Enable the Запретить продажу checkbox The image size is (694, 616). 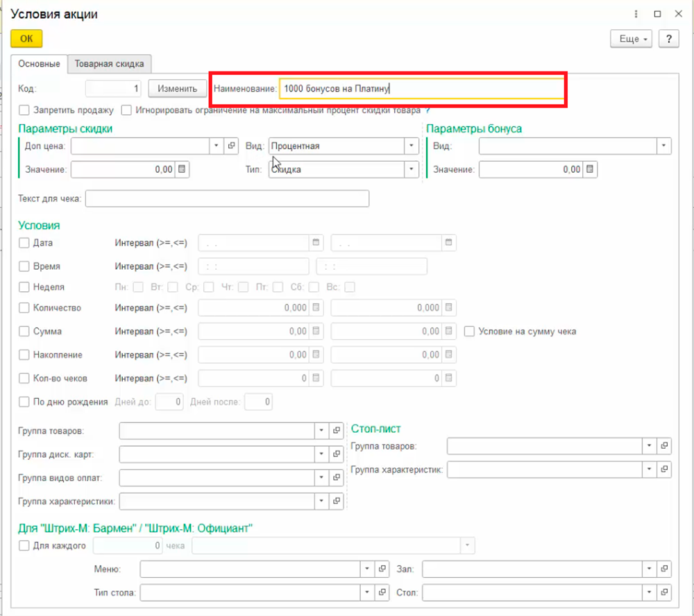point(24,110)
